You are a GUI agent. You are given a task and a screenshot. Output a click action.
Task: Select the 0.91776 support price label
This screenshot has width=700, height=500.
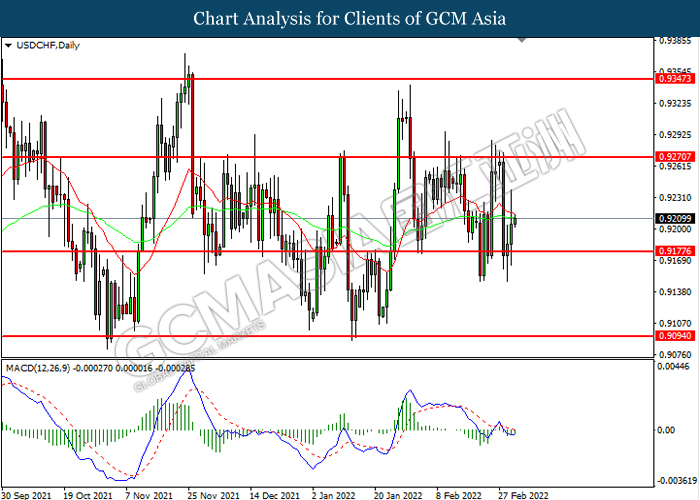675,251
